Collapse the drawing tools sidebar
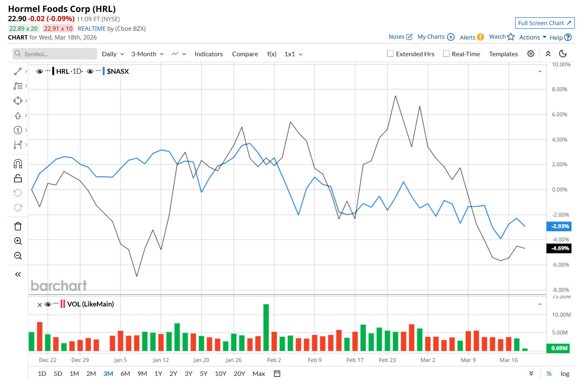Screen dimensions: 588x385 pyautogui.click(x=18, y=274)
